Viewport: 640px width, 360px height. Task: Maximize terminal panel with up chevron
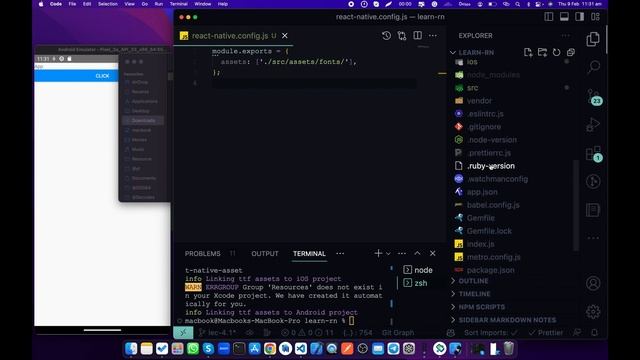(417, 253)
